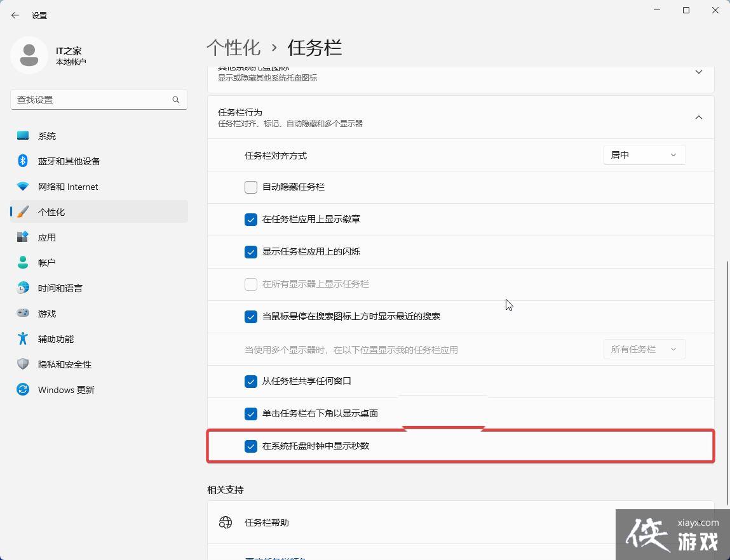Collapse the taskbar behaviors section
The height and width of the screenshot is (560, 730).
point(699,117)
